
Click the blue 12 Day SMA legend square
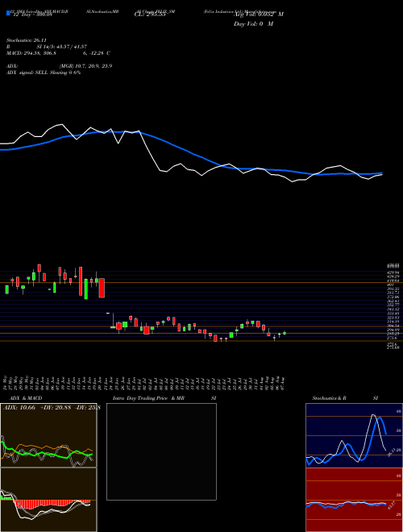pos(8,13)
